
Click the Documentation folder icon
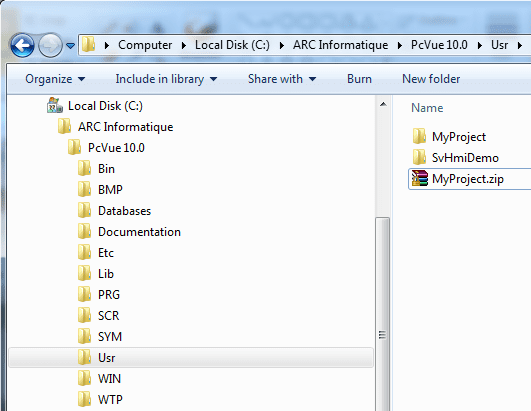(x=84, y=231)
